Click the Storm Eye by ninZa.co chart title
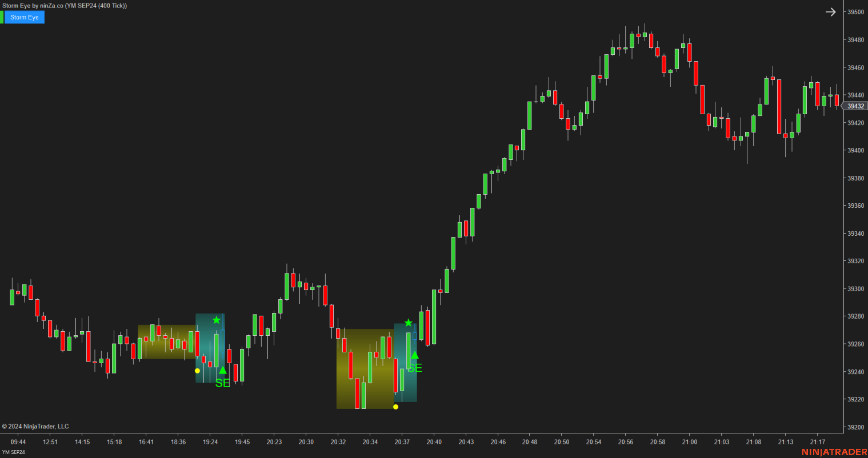This screenshot has height=458, width=868. pyautogui.click(x=64, y=5)
